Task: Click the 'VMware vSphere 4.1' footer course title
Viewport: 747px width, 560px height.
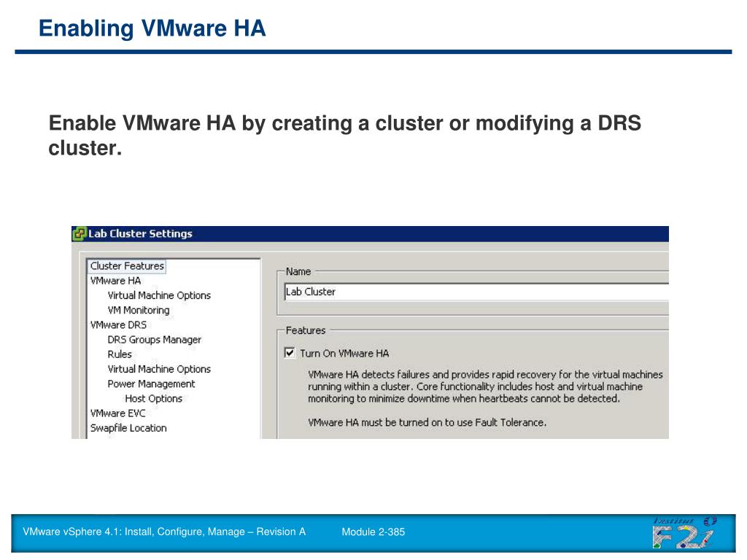Action: 164,532
